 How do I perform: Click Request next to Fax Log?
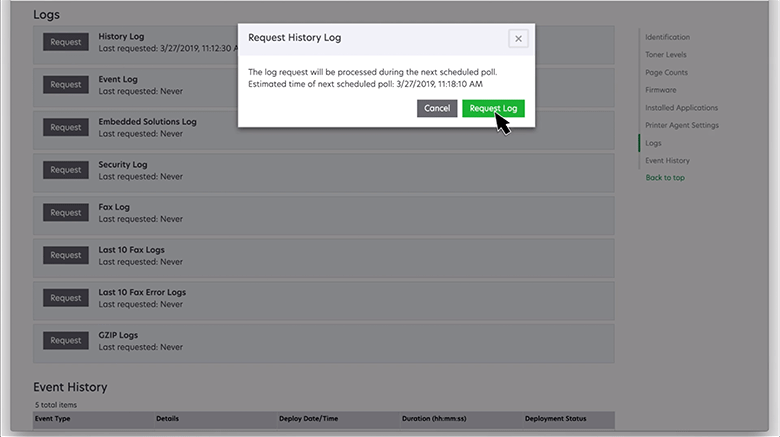tap(66, 213)
